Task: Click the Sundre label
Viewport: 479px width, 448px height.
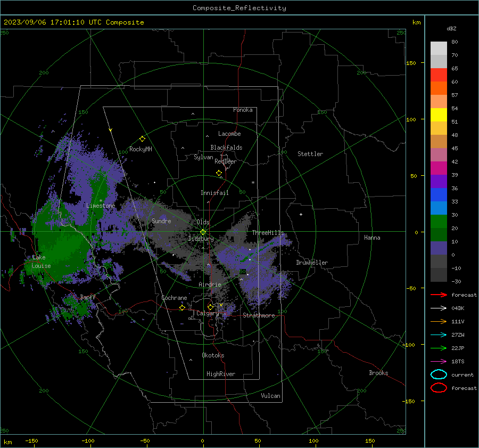Action: click(161, 221)
